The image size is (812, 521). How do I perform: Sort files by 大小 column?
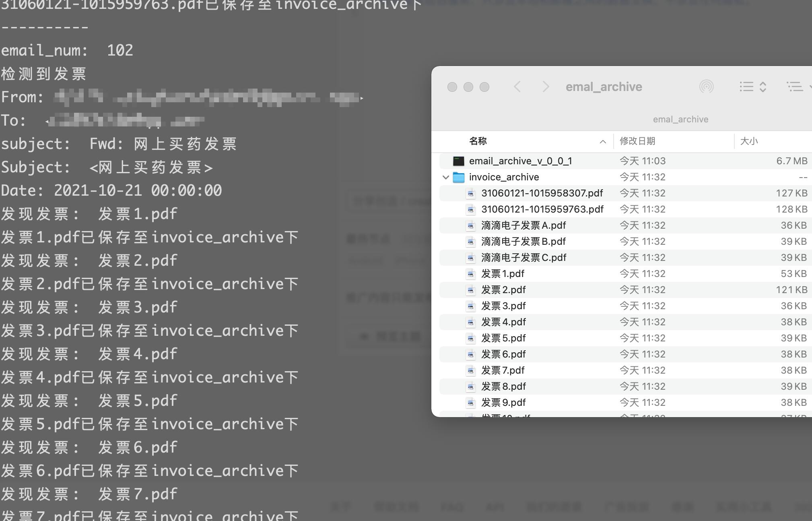click(x=749, y=141)
